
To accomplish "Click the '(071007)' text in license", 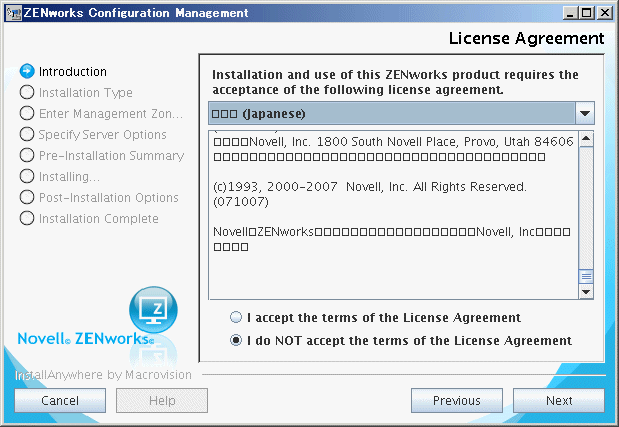I will pos(241,202).
